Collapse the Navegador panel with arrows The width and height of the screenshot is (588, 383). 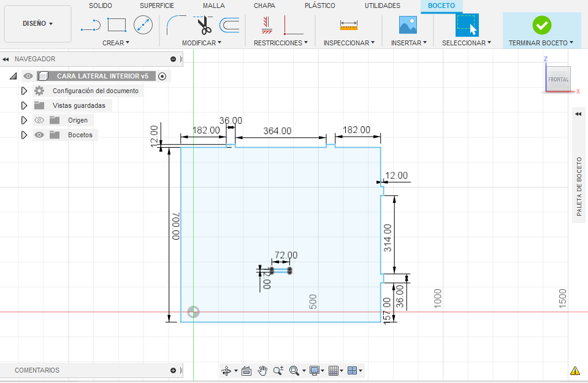(x=6, y=59)
